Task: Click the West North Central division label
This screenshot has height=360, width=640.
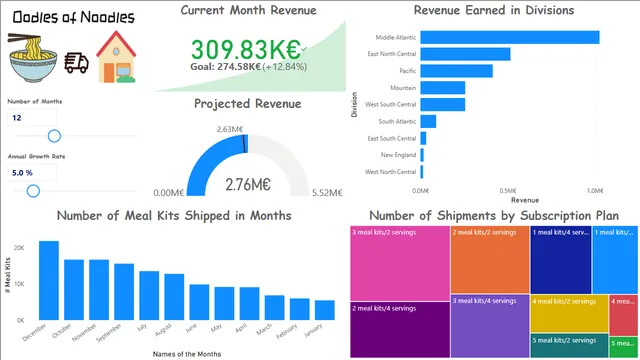Action: [390, 172]
